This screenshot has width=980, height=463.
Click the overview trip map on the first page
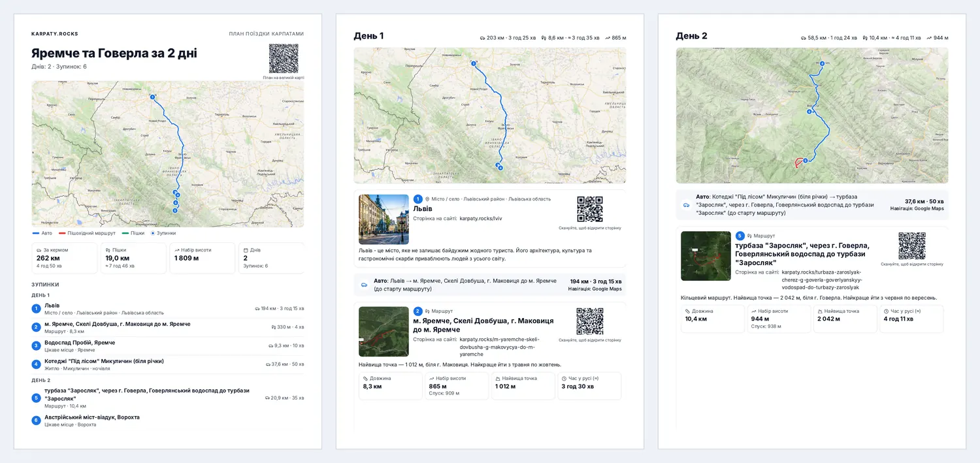click(168, 154)
